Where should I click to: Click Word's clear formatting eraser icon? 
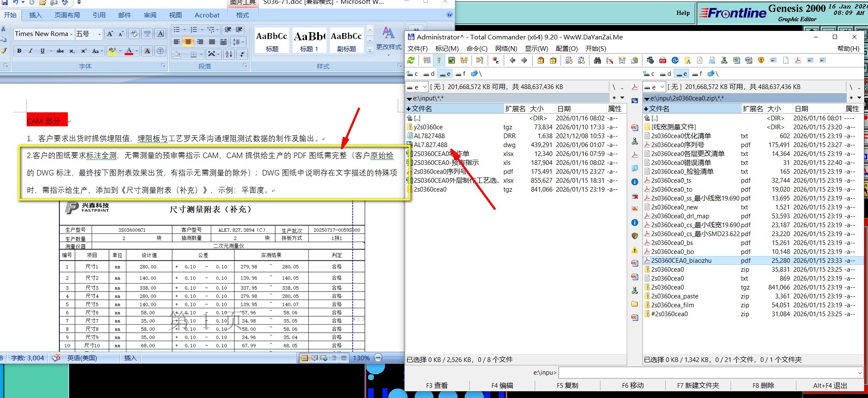click(x=134, y=33)
